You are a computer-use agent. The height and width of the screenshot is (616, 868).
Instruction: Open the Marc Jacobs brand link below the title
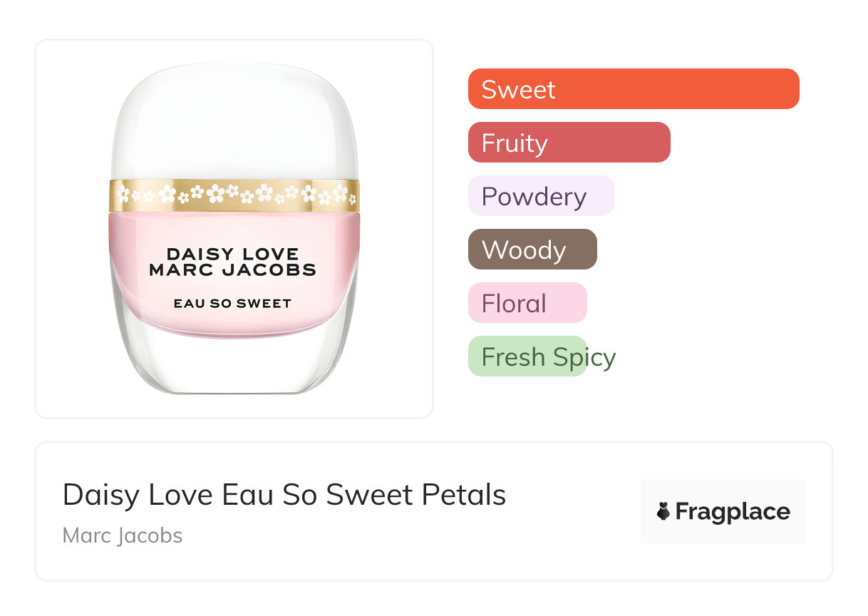[x=123, y=535]
